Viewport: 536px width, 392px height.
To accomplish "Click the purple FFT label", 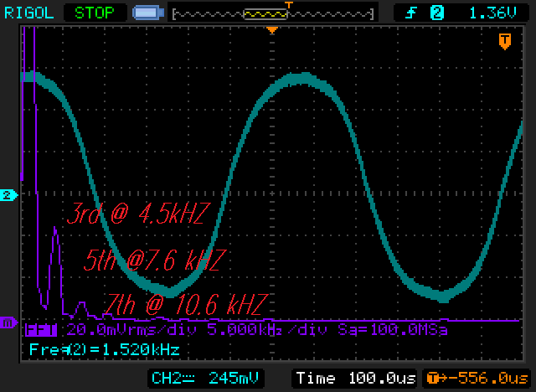I will (41, 330).
